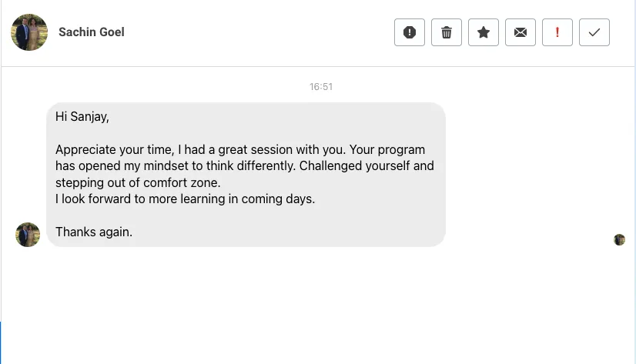Flag as important with red exclamation icon

coord(557,32)
